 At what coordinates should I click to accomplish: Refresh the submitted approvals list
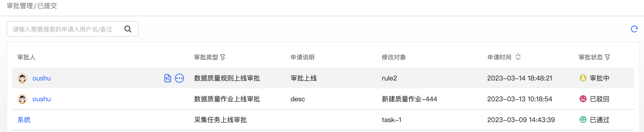(x=634, y=29)
